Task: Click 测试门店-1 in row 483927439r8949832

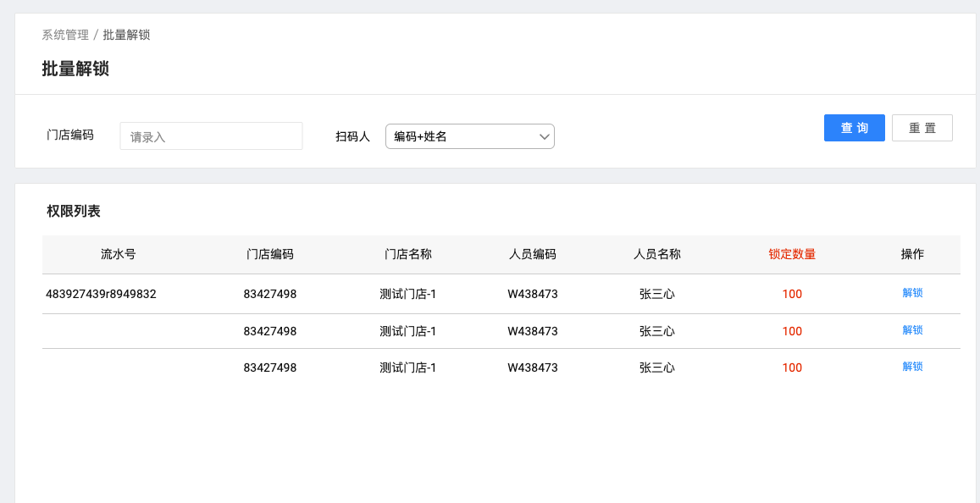Action: click(x=408, y=295)
